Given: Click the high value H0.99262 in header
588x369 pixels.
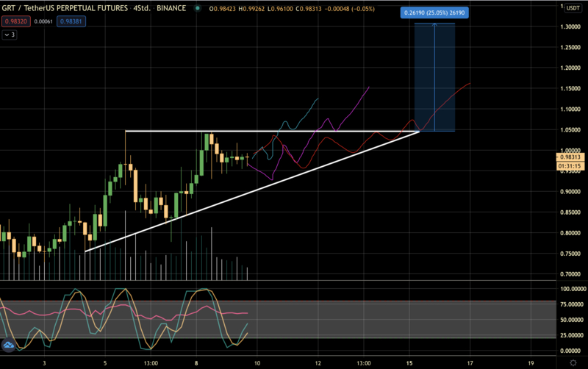Looking at the screenshot, I should pyautogui.click(x=251, y=9).
